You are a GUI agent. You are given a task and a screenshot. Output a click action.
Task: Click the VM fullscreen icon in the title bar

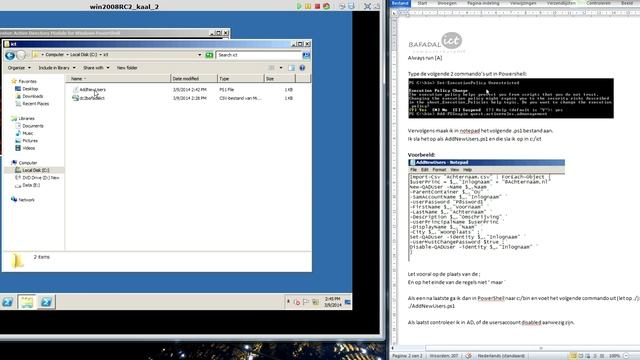[367, 6]
